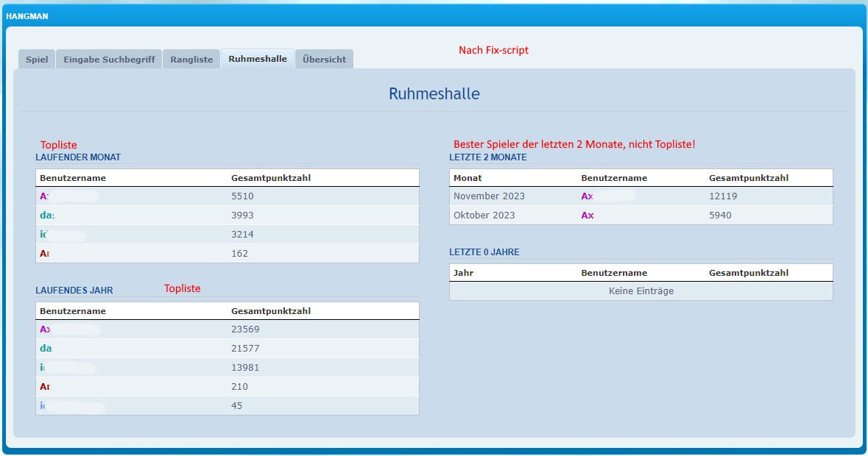Open the username with 5510 points
This screenshot has width=868, height=456.
pyautogui.click(x=46, y=196)
